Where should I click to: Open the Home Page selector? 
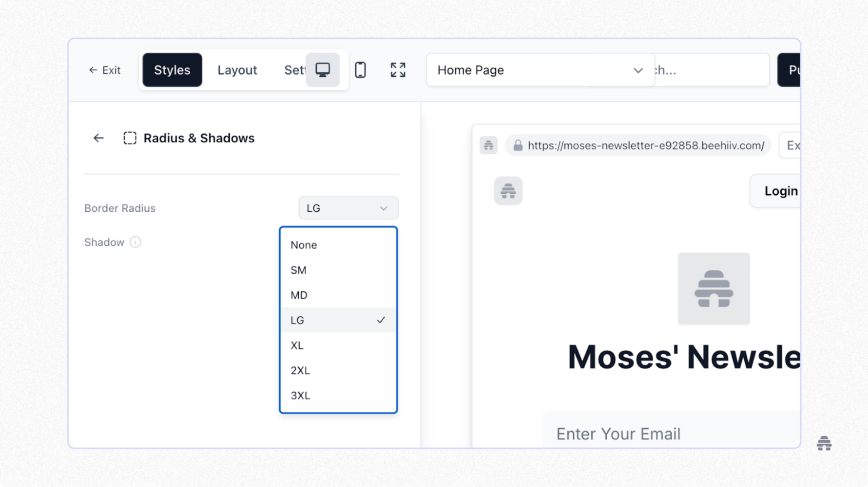point(539,70)
